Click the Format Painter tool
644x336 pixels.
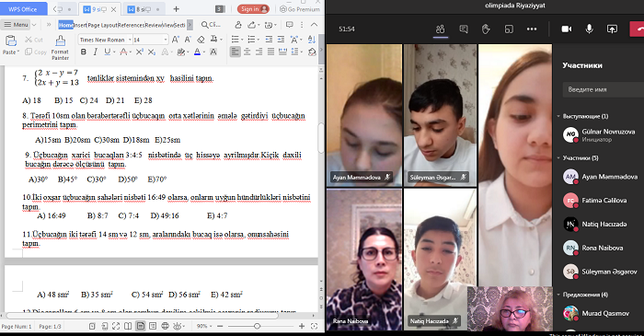point(60,48)
